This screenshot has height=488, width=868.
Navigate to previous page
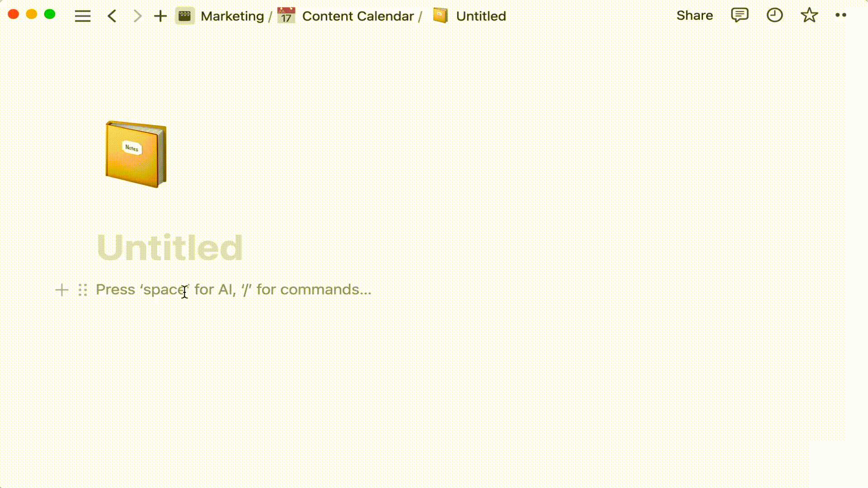112,15
